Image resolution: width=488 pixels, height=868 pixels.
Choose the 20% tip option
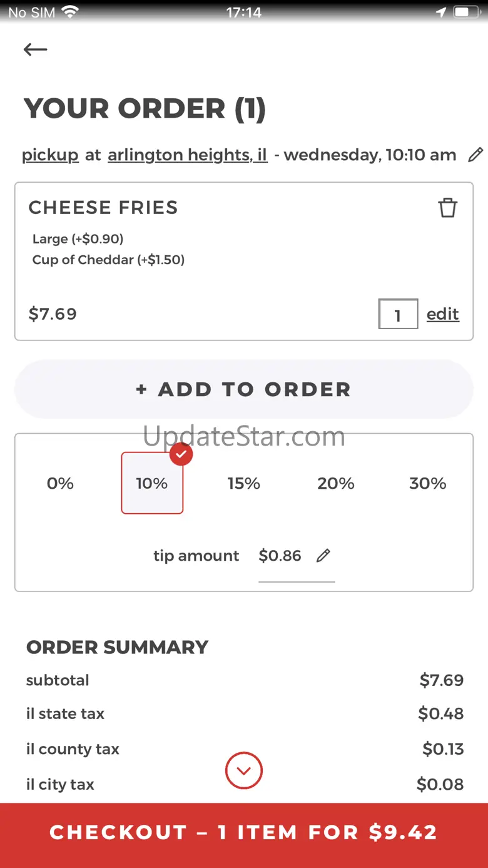(x=335, y=483)
